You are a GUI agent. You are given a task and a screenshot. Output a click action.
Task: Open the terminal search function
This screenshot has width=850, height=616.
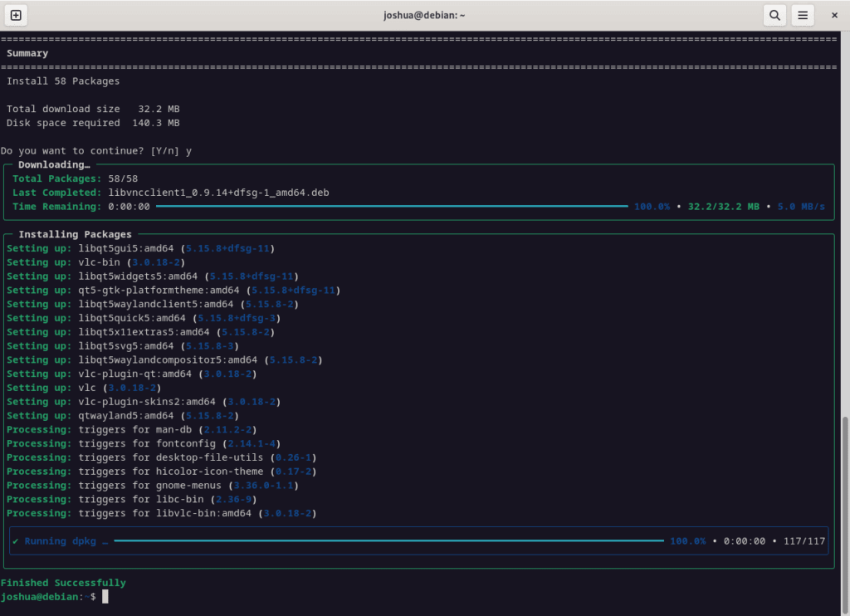pyautogui.click(x=774, y=15)
